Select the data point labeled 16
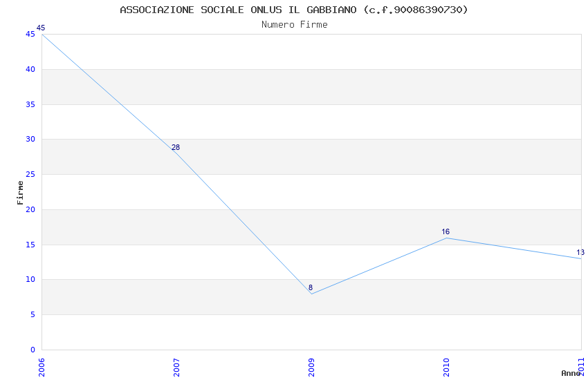Screen dimensions: 588x380 (x=446, y=238)
